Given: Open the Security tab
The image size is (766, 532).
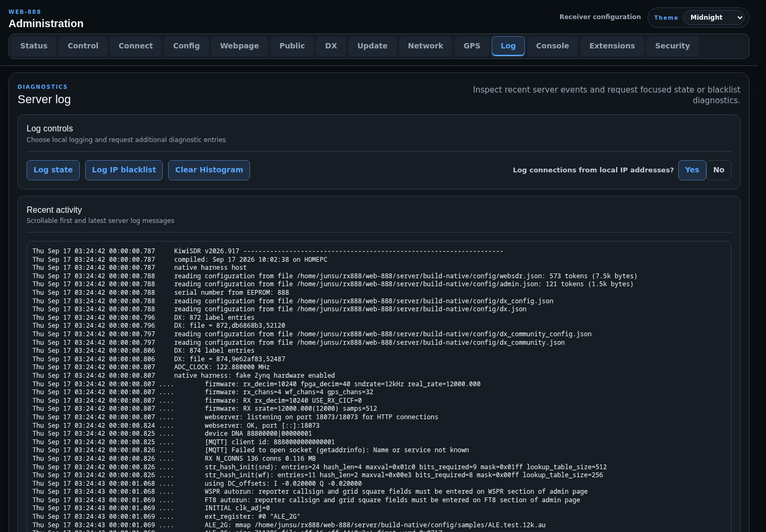Looking at the screenshot, I should [x=672, y=46].
